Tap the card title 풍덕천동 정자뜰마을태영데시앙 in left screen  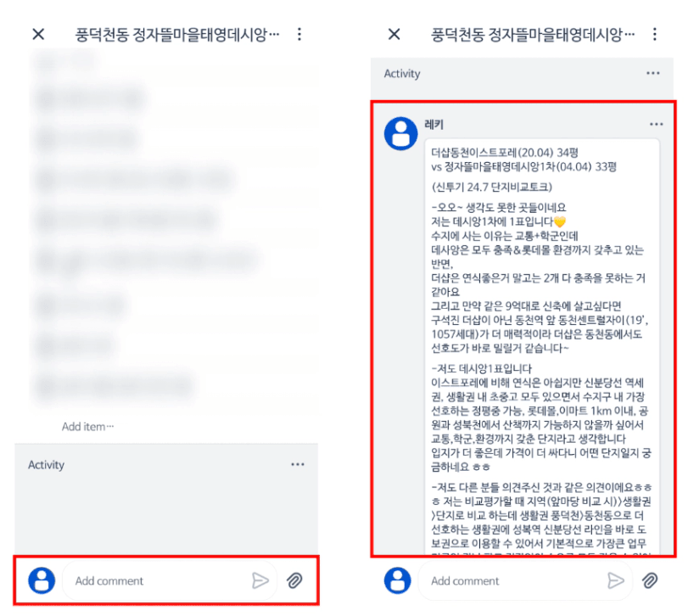click(176, 34)
